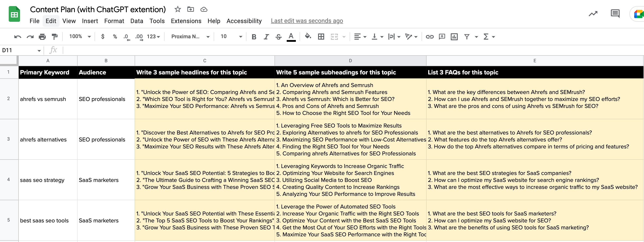Open the Edit menu
Screen dimensions: 644x242
pyautogui.click(x=51, y=21)
